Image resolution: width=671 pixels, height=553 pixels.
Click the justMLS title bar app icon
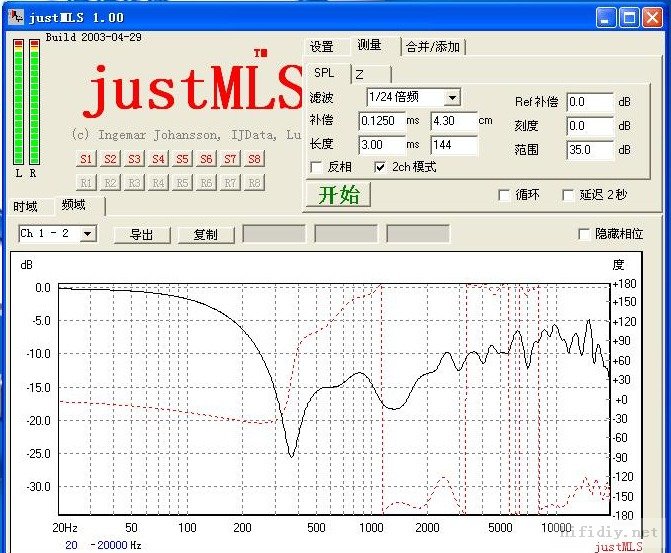(16, 17)
